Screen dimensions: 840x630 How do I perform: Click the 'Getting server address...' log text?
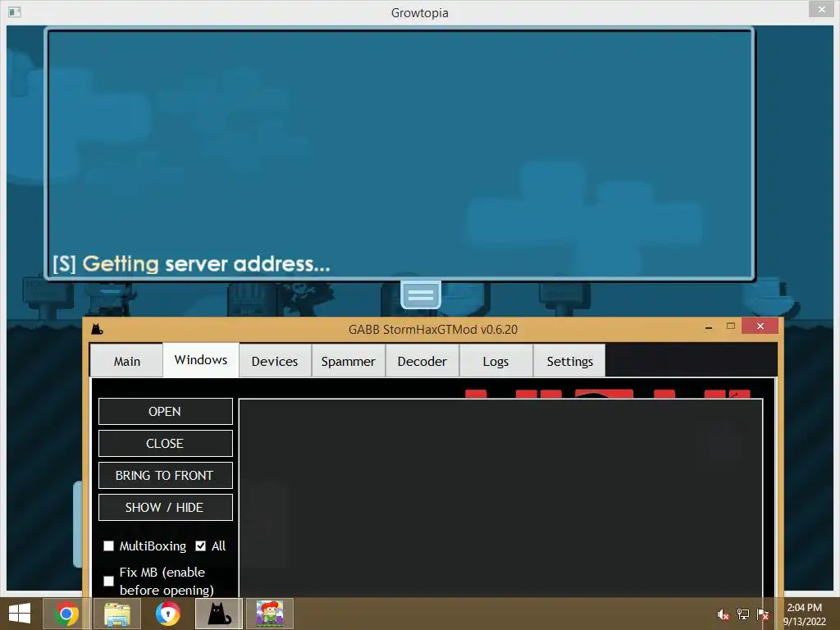pos(190,263)
